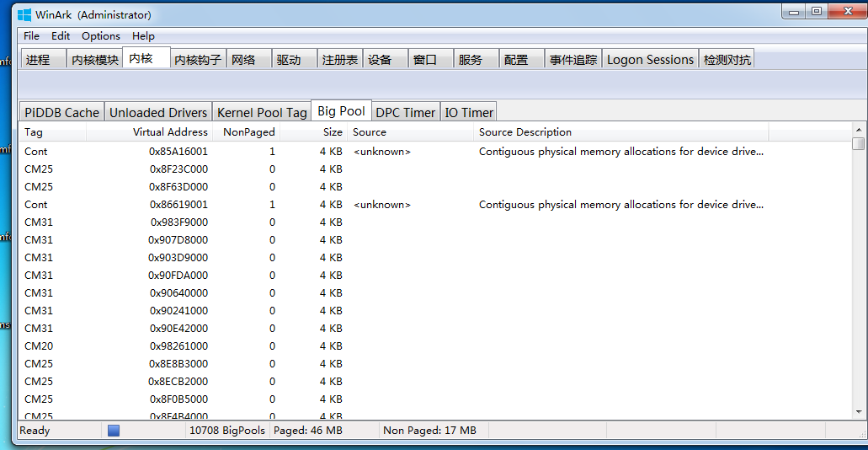Open the Edit menu
This screenshot has width=868, height=450.
(61, 36)
